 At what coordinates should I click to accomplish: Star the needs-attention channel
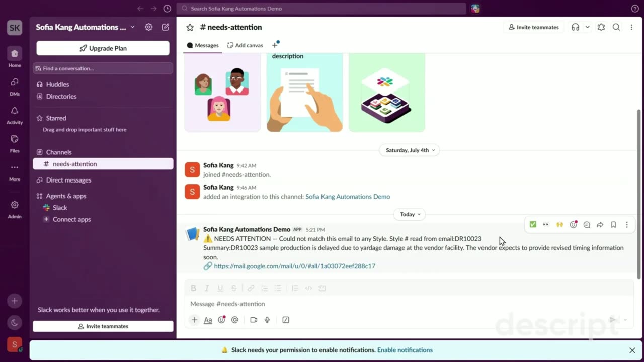(x=190, y=27)
